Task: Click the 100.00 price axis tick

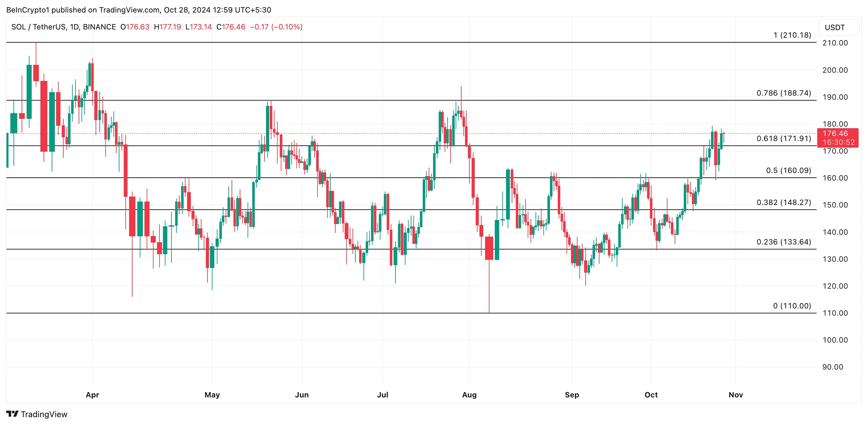Action: tap(835, 340)
